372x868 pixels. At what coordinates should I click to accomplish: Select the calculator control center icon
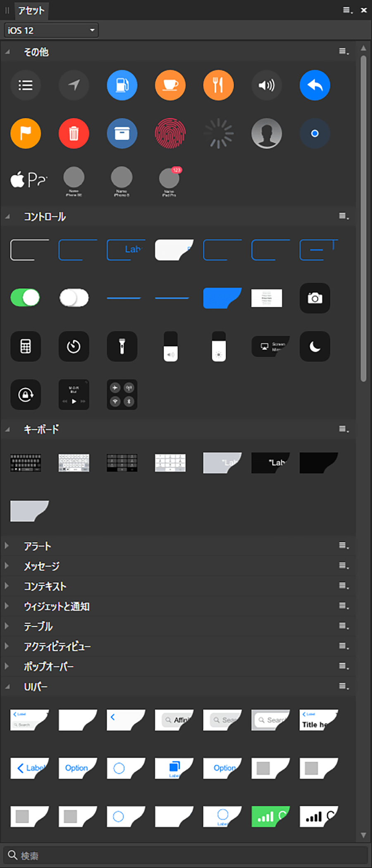pyautogui.click(x=26, y=347)
